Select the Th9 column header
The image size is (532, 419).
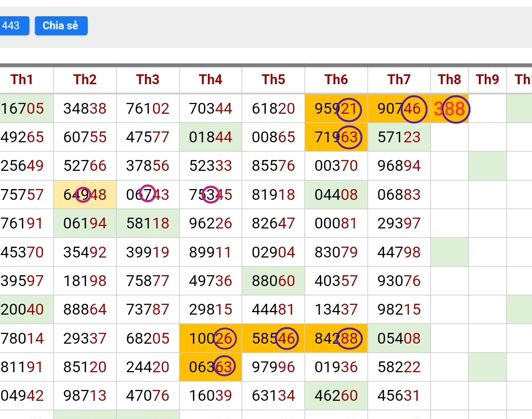click(488, 80)
